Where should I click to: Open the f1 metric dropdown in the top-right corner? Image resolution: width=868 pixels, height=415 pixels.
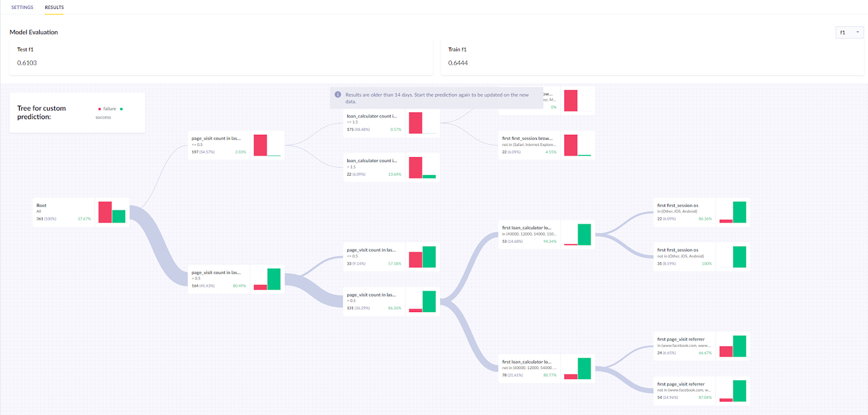849,32
